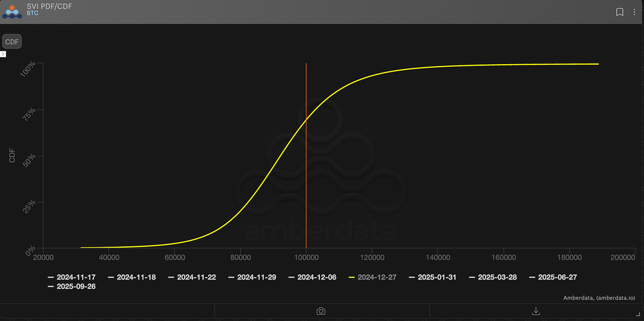Toggle the 2025-01-31 expiry series
Viewport: 644px width, 321px height.
click(433, 277)
